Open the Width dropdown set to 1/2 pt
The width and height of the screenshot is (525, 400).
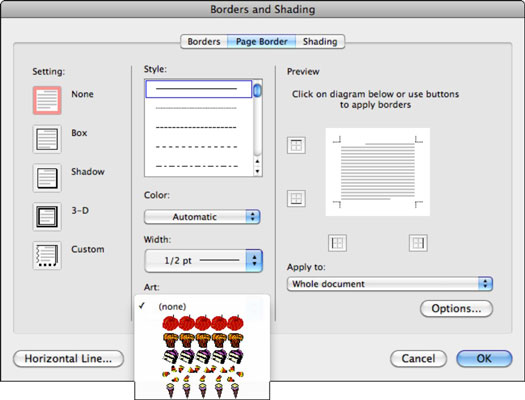(x=204, y=260)
